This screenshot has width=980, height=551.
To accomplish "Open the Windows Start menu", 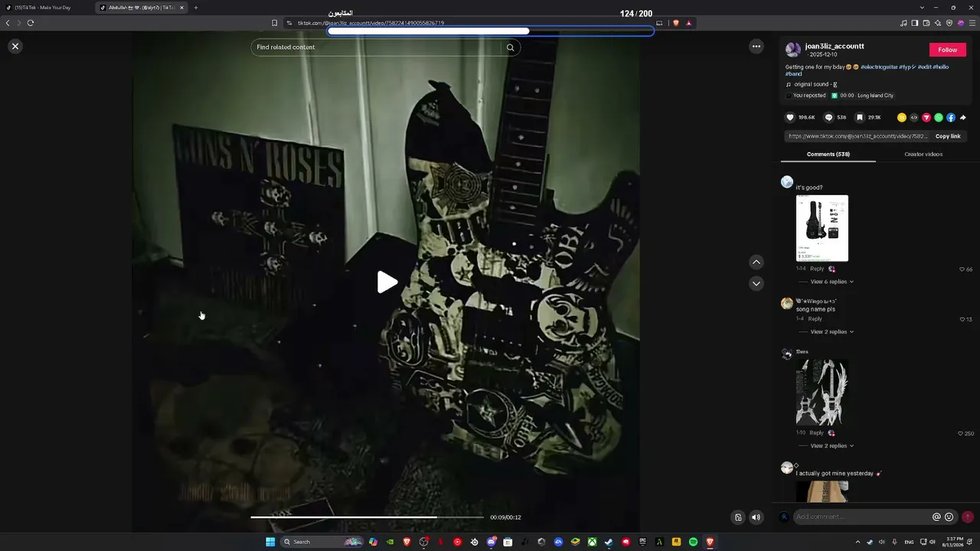I will (270, 542).
